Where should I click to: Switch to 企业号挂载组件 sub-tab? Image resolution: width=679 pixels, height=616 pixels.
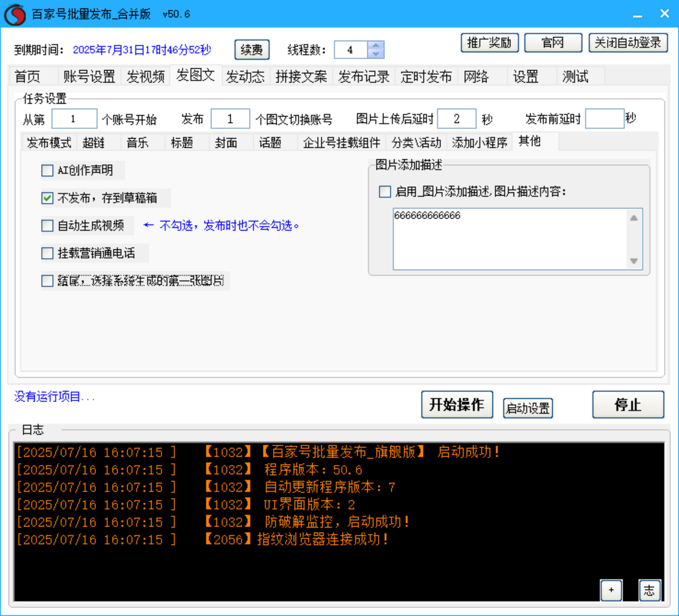click(342, 142)
